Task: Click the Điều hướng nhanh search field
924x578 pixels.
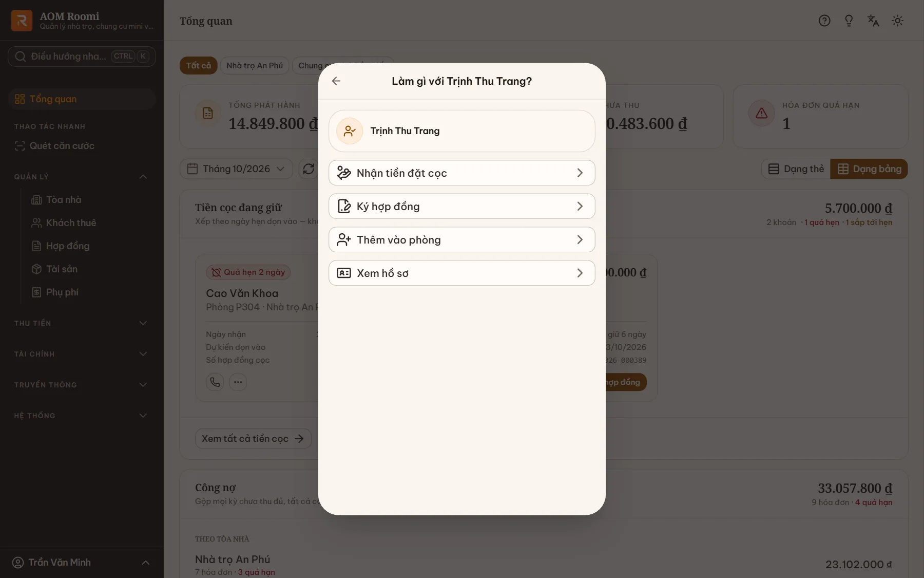Action: 82,57
